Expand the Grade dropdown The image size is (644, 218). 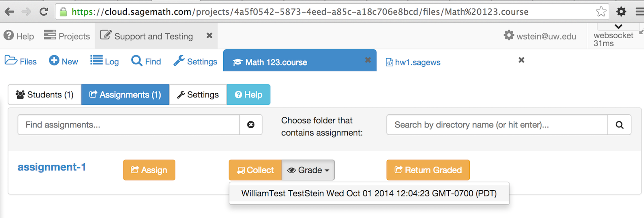308,170
